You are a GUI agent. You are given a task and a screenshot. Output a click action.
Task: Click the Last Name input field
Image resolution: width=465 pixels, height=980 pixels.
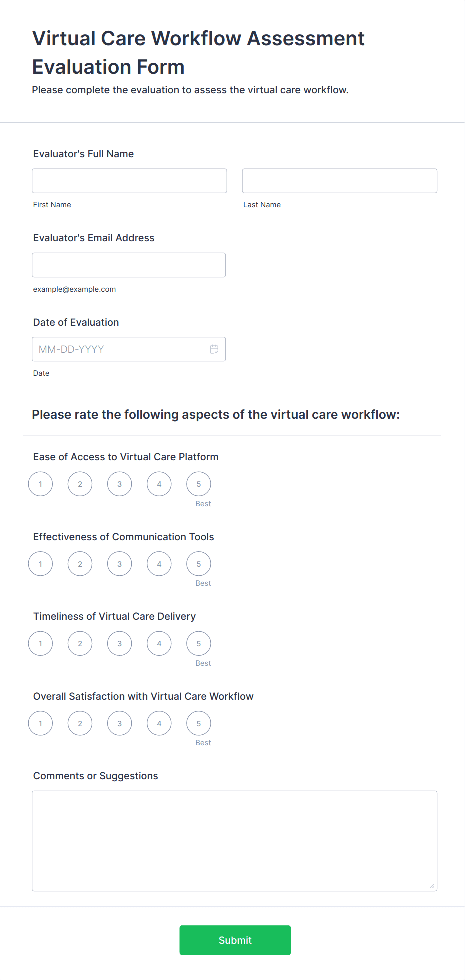[x=339, y=181]
